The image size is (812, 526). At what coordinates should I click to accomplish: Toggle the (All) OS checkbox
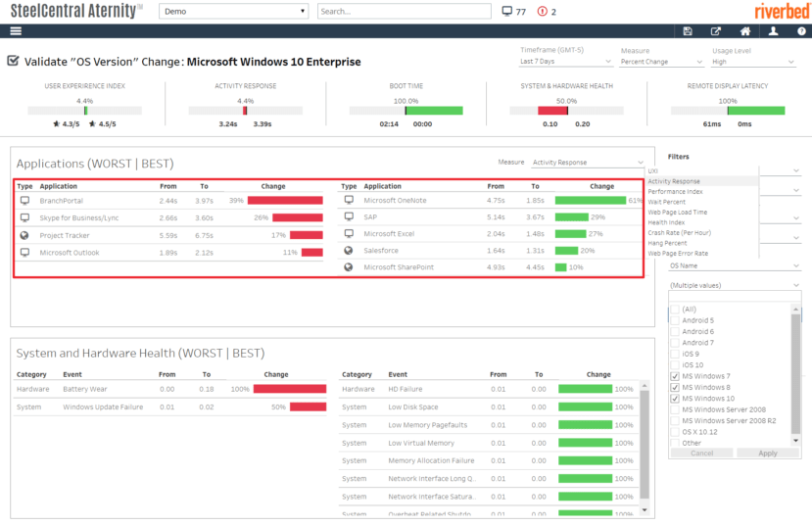pos(675,310)
